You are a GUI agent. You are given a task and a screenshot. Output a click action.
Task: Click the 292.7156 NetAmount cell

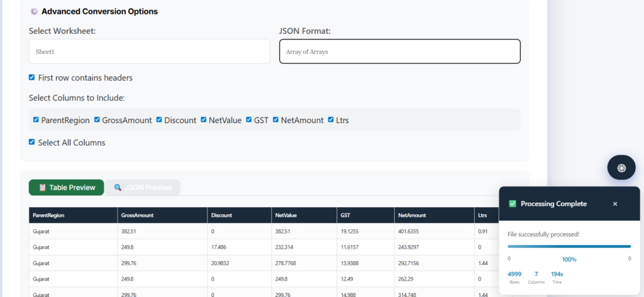click(x=434, y=263)
